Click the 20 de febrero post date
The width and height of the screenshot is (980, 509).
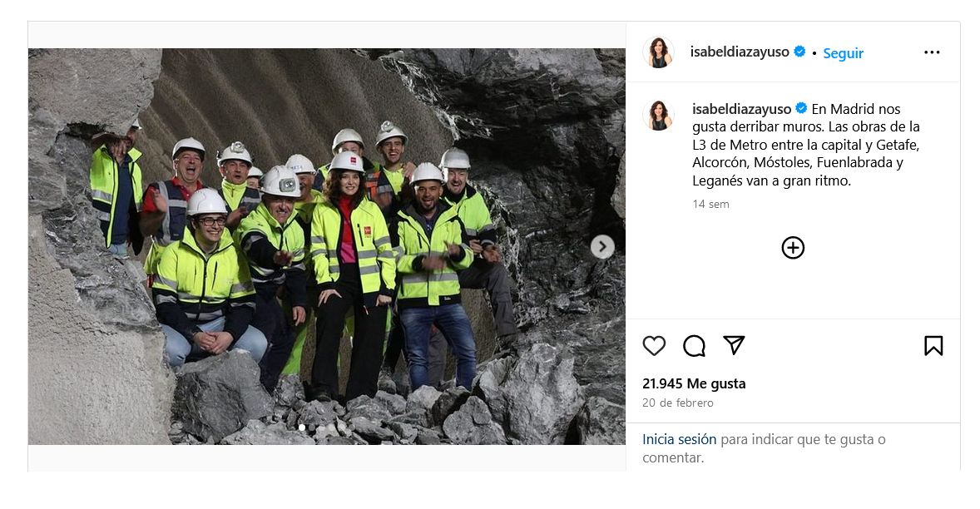677,403
